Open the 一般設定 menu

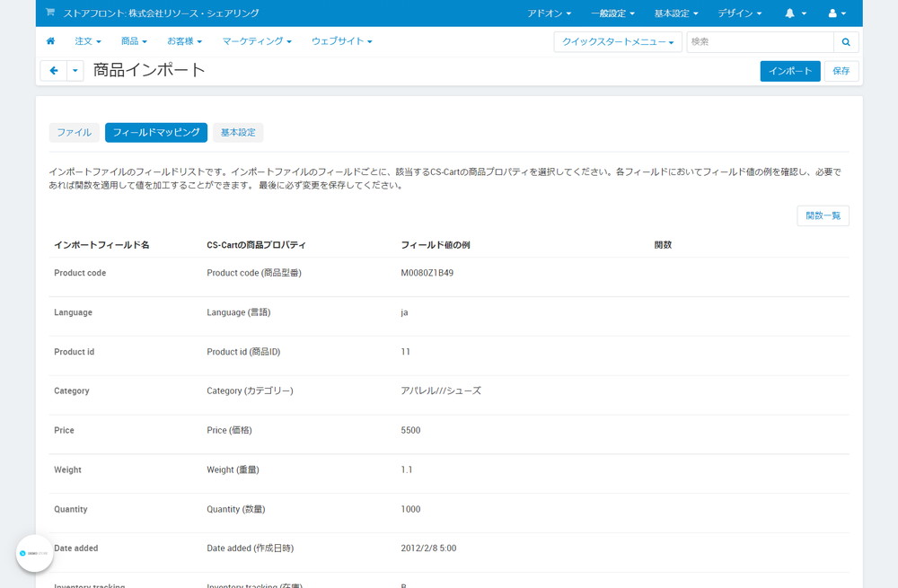(x=612, y=13)
